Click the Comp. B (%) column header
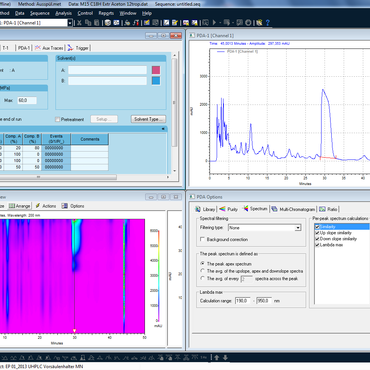 pyautogui.click(x=32, y=139)
